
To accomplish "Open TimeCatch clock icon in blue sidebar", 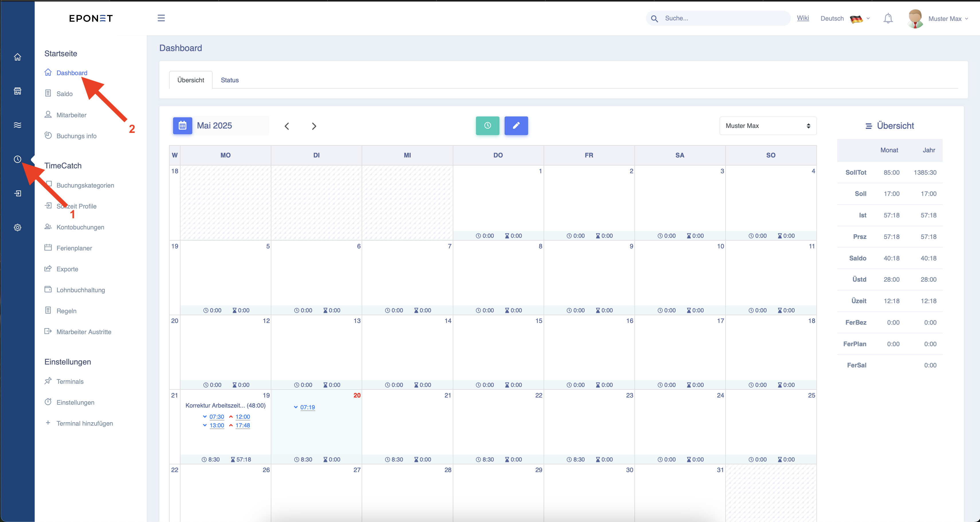I will 17,159.
